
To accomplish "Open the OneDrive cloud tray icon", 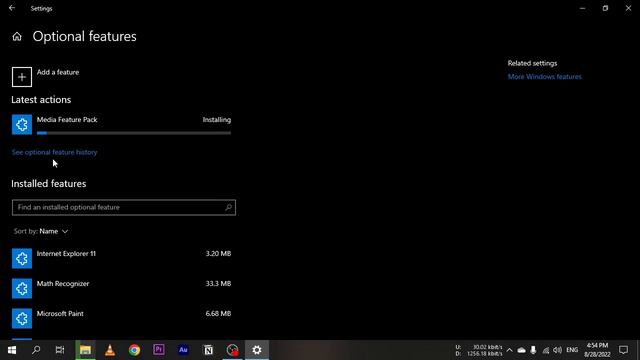I will [521, 350].
